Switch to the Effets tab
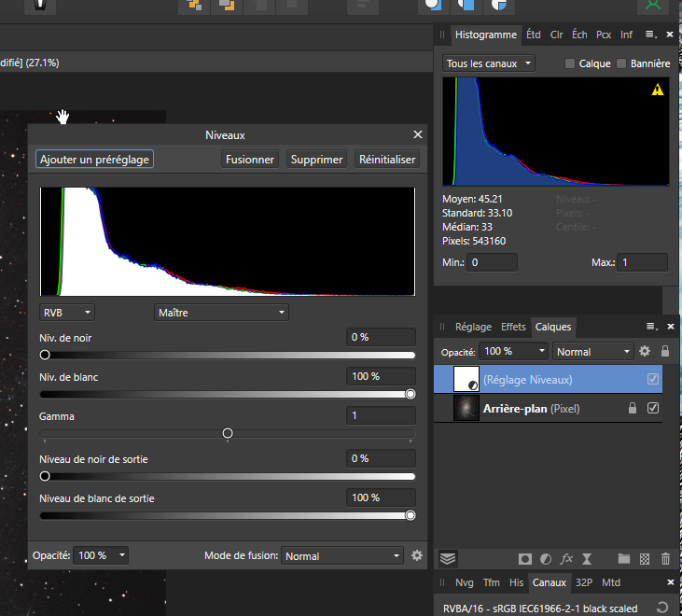Screen dimensions: 682x616 point(513,327)
